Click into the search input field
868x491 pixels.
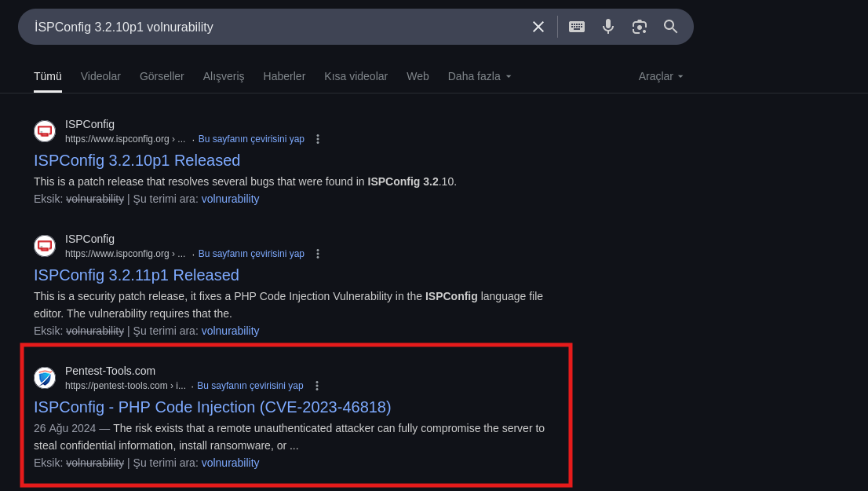tap(275, 27)
